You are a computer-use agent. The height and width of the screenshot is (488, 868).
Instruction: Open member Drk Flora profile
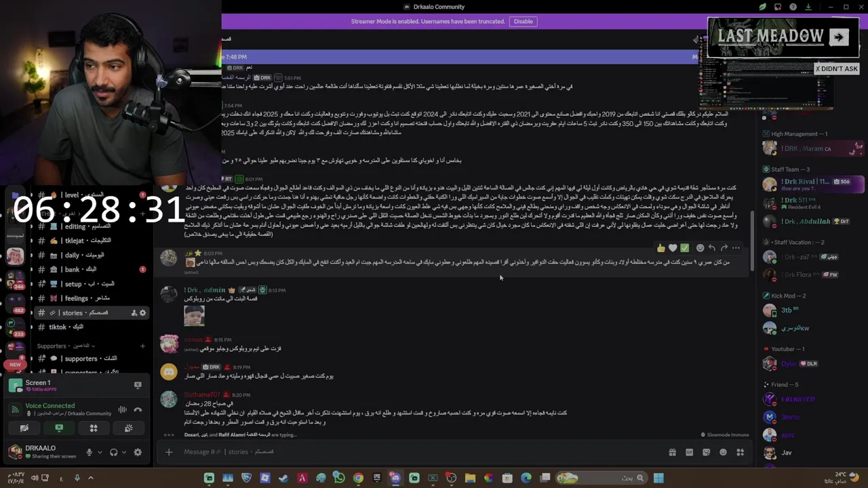tap(813, 275)
